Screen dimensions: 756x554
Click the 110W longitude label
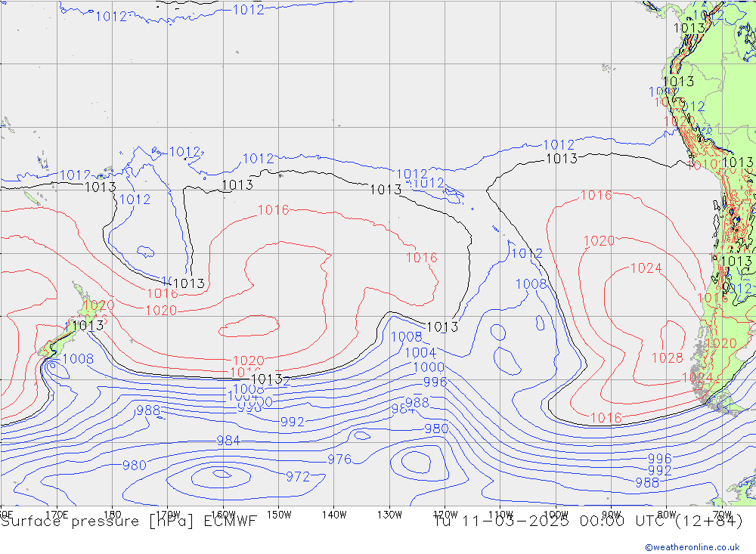[x=500, y=515]
